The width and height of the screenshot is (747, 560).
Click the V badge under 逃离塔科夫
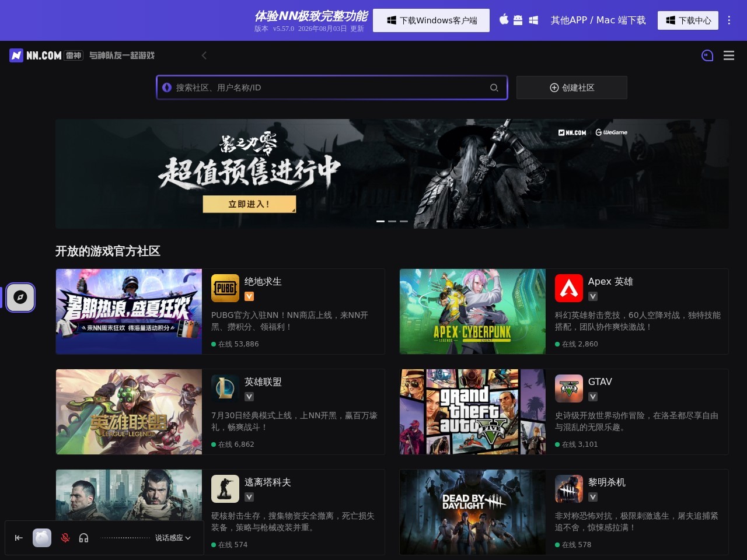pyautogui.click(x=249, y=497)
